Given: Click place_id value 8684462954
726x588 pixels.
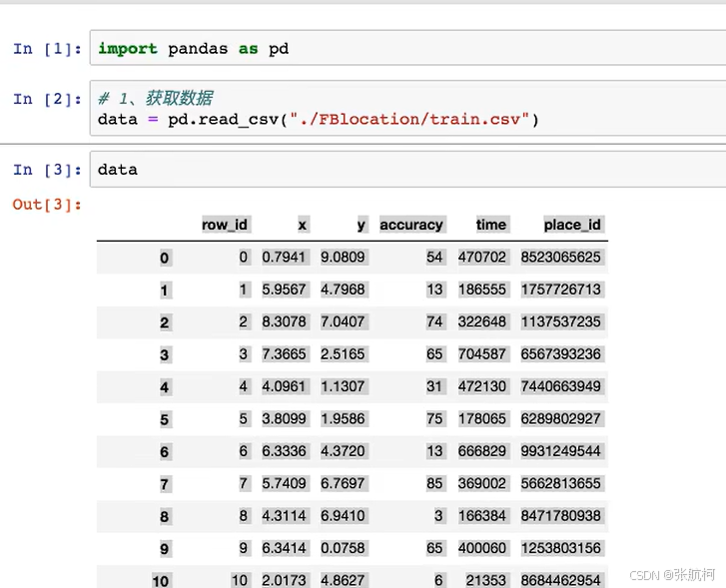Looking at the screenshot, I should 561,580.
